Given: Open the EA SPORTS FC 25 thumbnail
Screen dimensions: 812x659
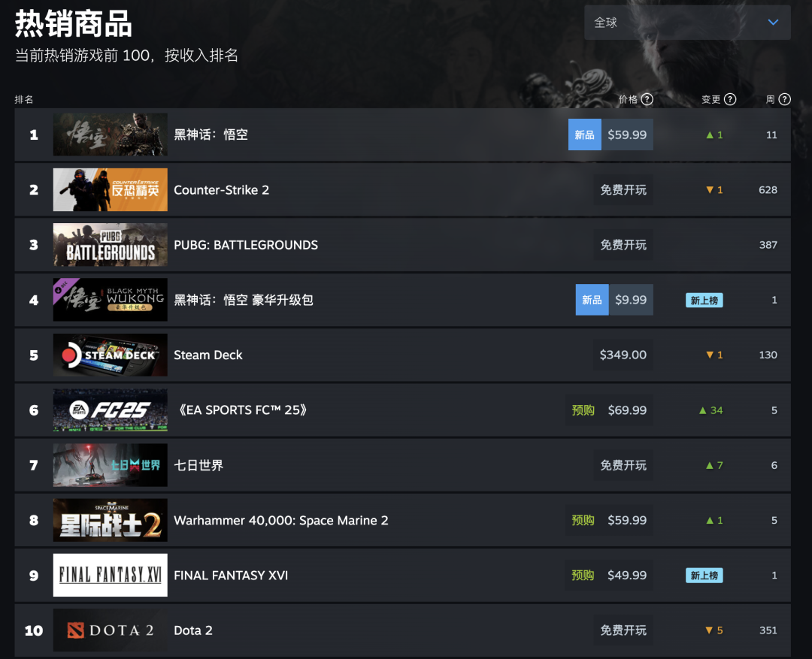Looking at the screenshot, I should click(111, 410).
